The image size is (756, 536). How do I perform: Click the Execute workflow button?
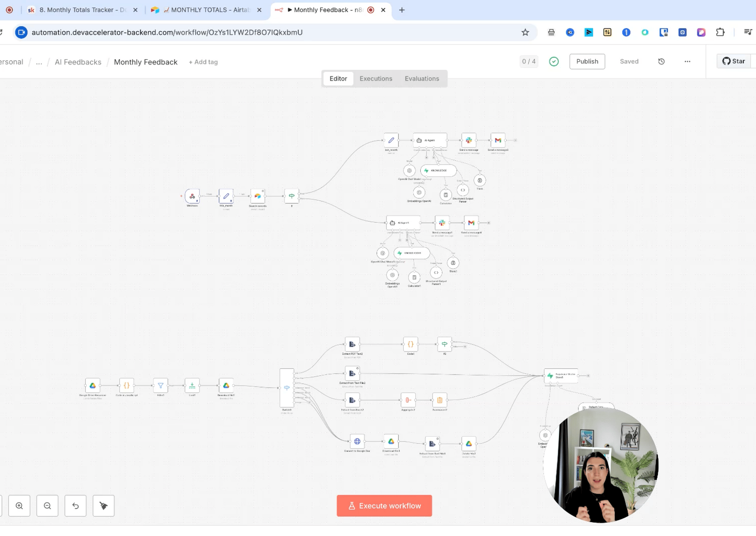point(384,506)
